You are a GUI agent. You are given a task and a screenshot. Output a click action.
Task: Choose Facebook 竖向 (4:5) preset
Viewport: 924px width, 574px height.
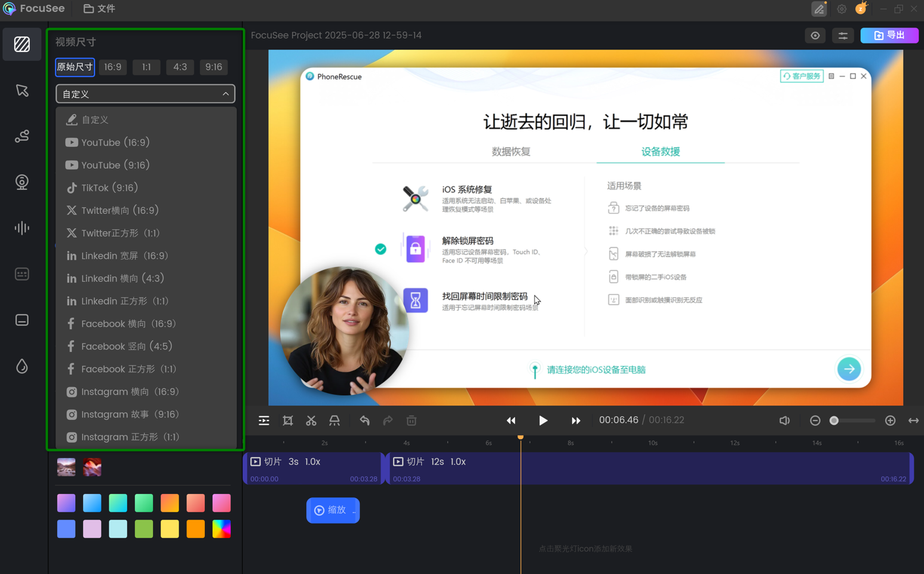(x=146, y=347)
